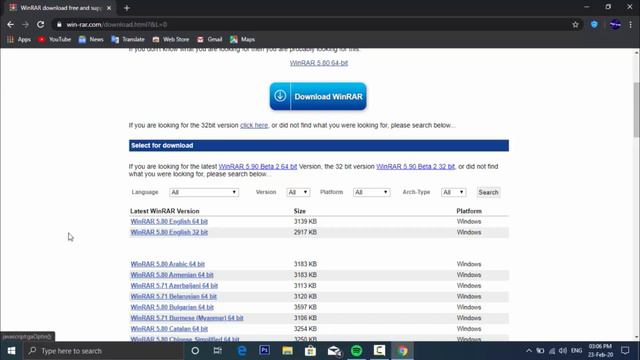This screenshot has width=640, height=360.
Task: Download WinRAR 5.80 English 32 bit
Action: tap(169, 232)
